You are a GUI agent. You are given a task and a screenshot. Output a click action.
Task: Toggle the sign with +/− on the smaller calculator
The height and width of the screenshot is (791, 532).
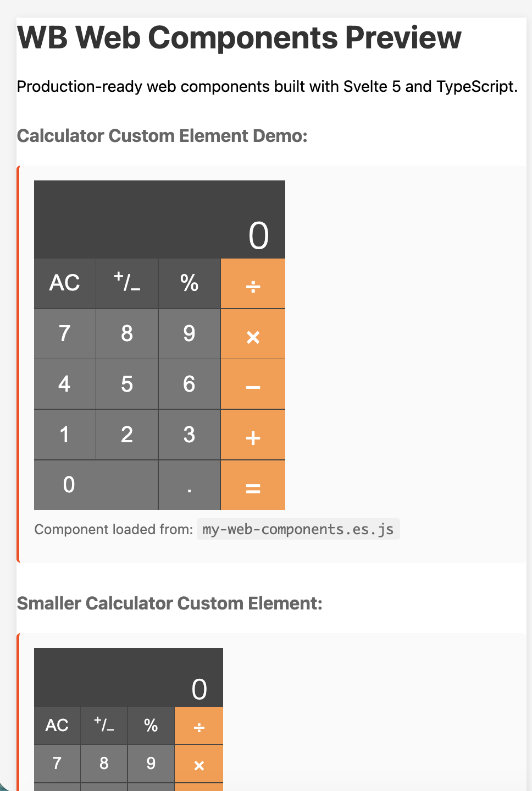[104, 725]
